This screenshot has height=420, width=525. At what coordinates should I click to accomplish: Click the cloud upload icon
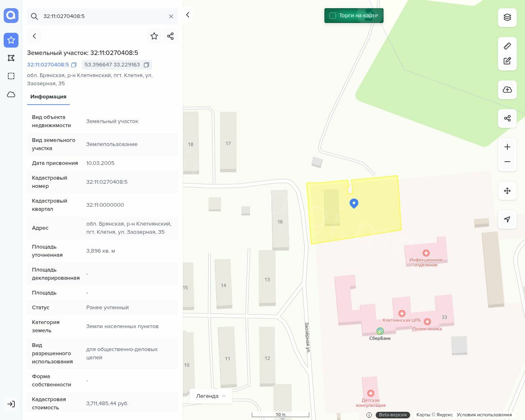click(x=507, y=89)
